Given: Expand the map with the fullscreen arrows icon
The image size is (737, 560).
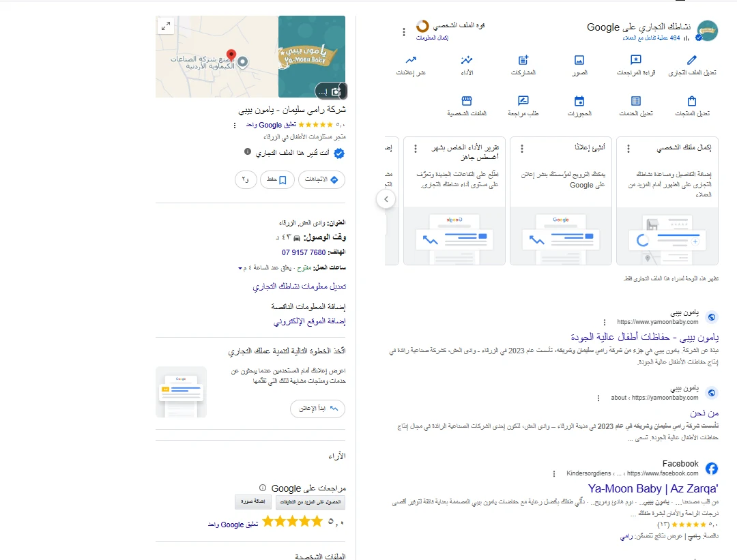Looking at the screenshot, I should [x=165, y=26].
